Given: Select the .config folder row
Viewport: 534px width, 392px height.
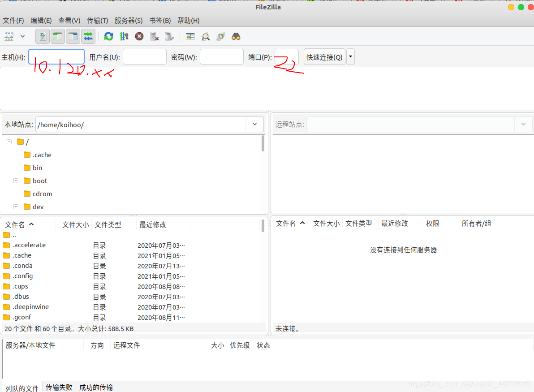Looking at the screenshot, I should click(x=130, y=276).
